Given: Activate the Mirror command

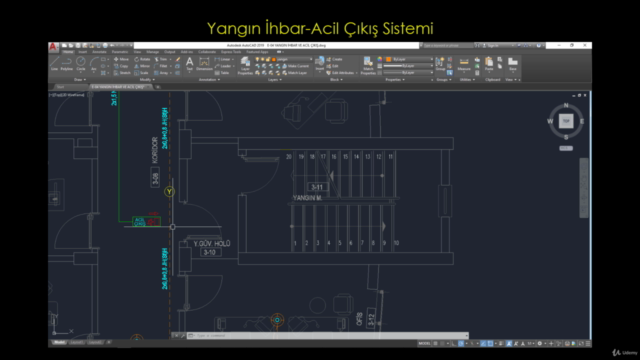Looking at the screenshot, I should pos(142,66).
